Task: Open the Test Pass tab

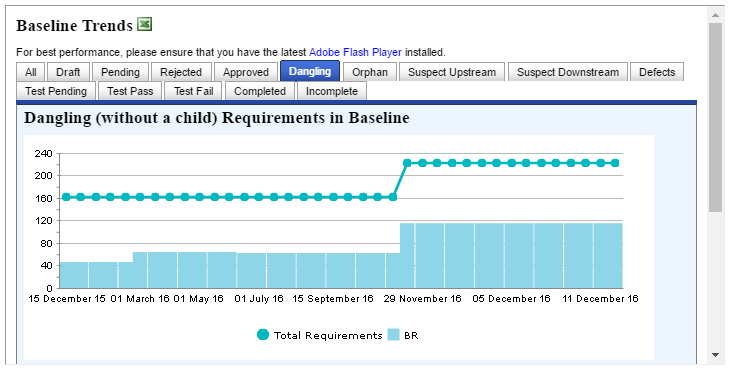Action: tap(130, 91)
